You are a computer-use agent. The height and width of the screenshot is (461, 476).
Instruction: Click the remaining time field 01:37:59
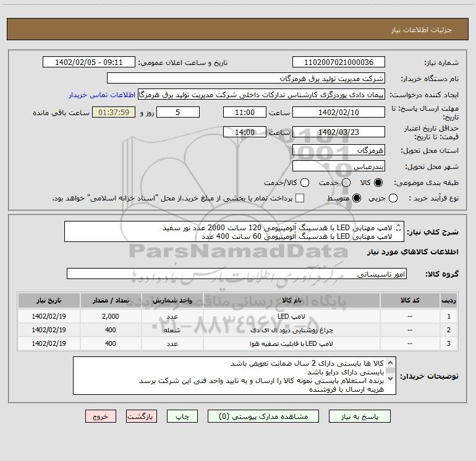(x=114, y=113)
